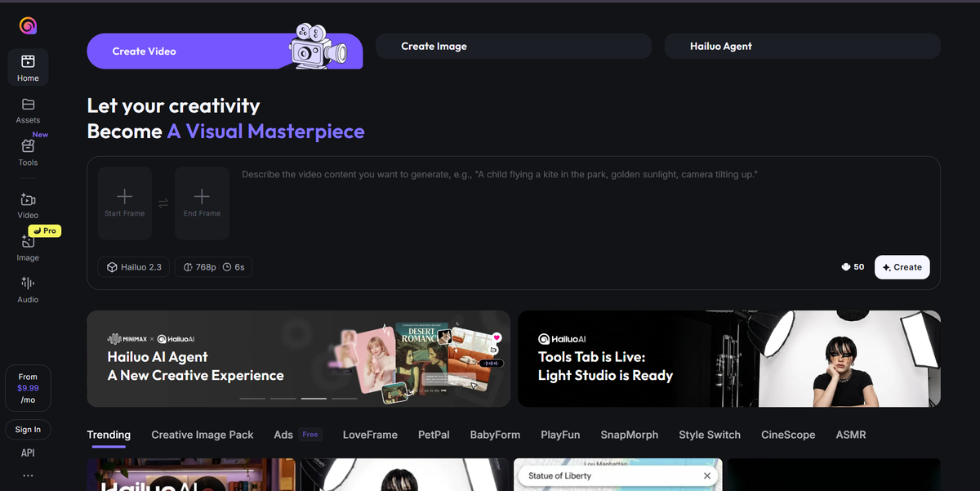This screenshot has width=980, height=491.
Task: Open the Home sidebar icon
Action: coord(28,67)
